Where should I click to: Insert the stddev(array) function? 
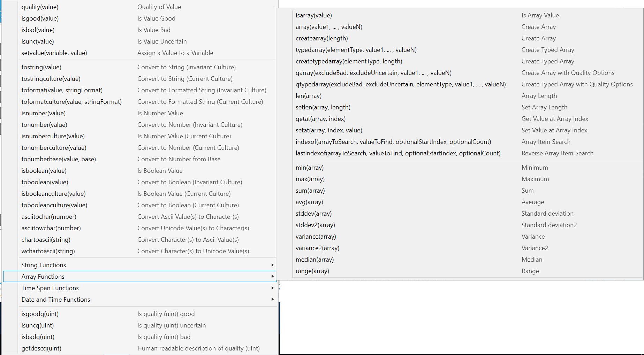313,214
